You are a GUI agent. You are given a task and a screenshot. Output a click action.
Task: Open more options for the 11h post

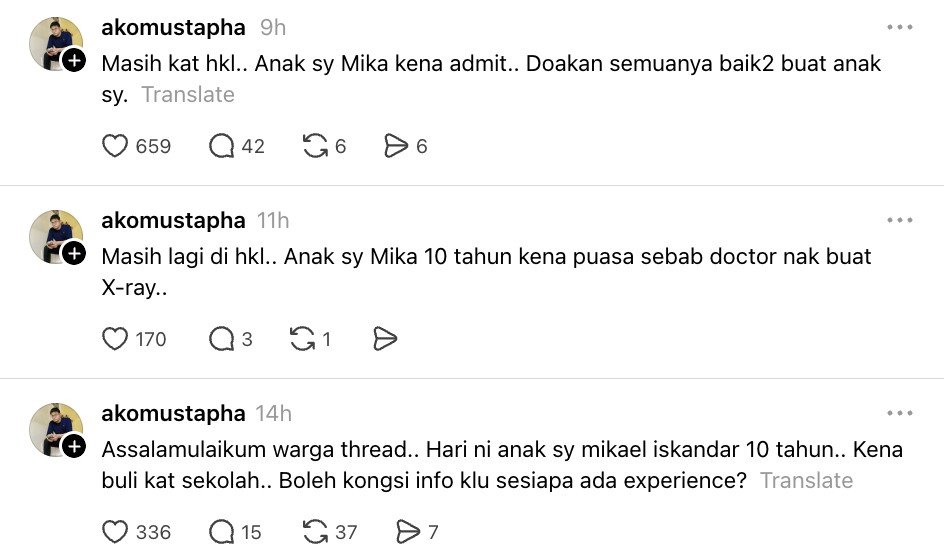899,220
